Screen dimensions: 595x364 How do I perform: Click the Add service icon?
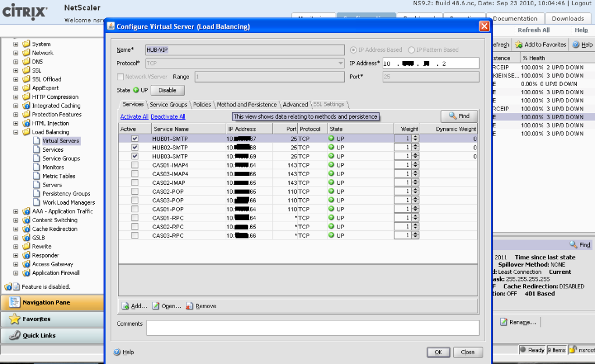[x=125, y=306]
